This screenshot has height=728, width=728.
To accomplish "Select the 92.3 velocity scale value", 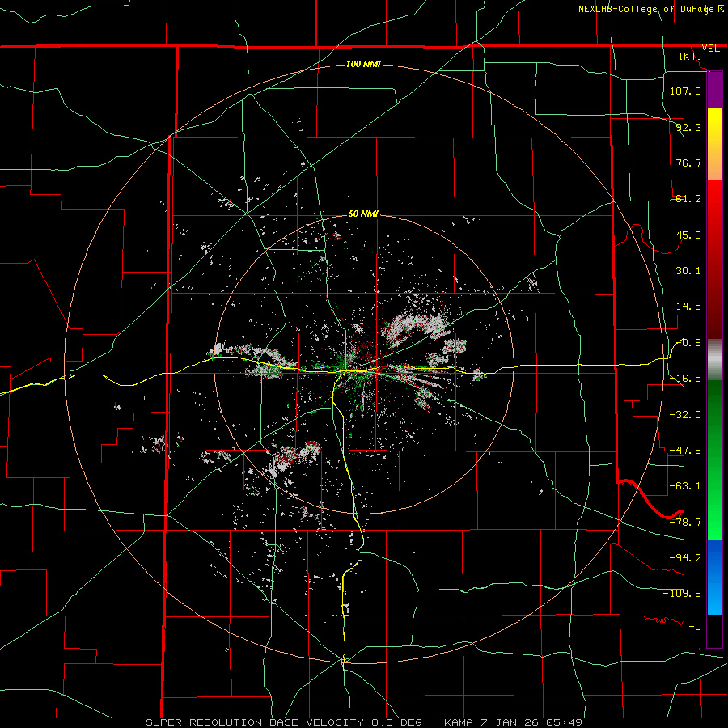I will (688, 127).
